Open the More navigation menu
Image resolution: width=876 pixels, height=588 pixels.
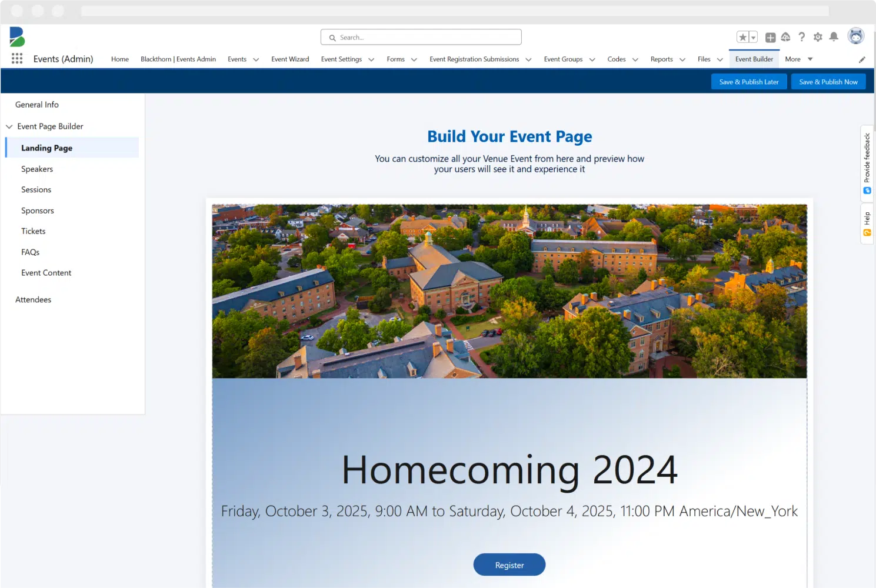point(798,59)
